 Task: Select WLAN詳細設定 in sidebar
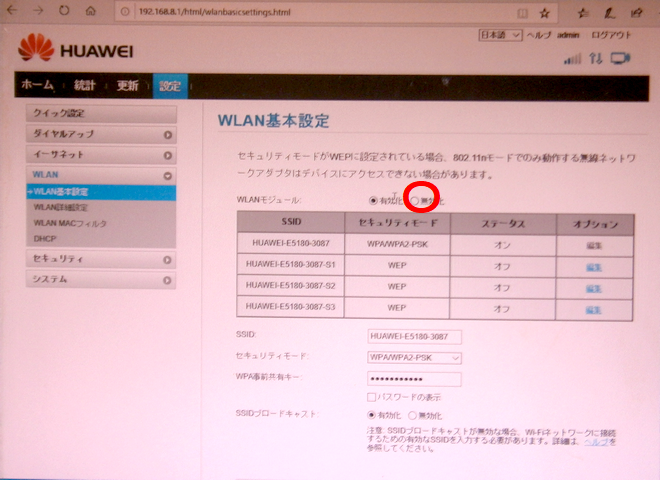61,207
